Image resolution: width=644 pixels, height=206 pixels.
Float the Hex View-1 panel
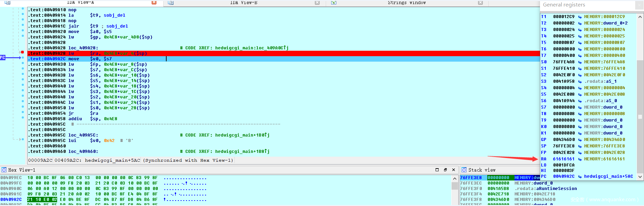tap(445, 170)
